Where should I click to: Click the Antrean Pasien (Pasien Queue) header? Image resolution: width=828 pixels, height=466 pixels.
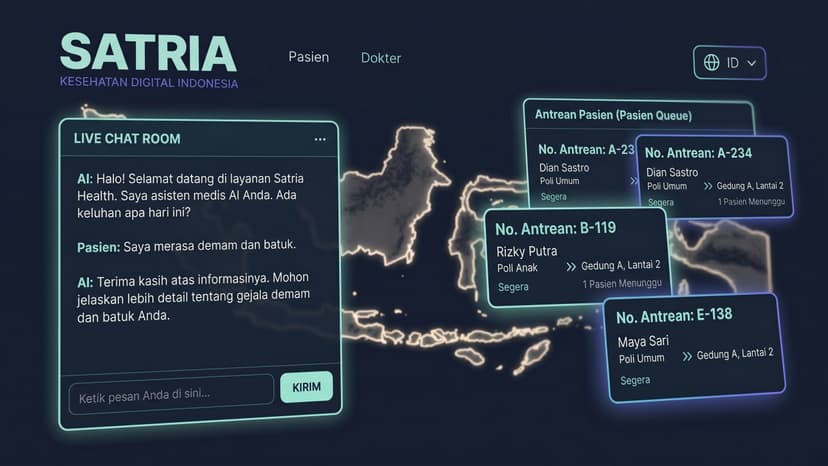coord(613,115)
